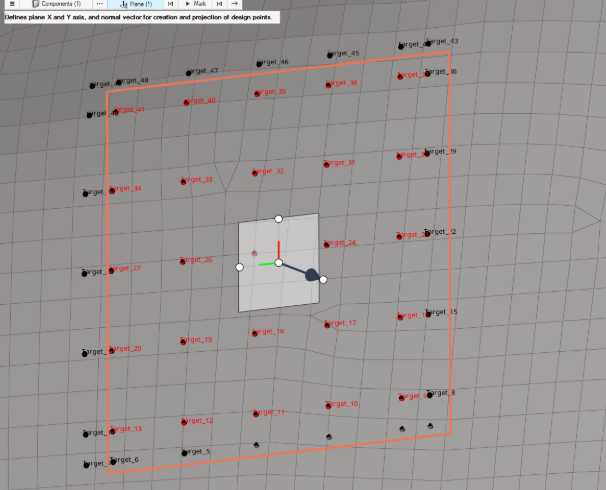Select the Target_43 design point
Image resolution: width=606 pixels, height=490 pixels.
click(428, 43)
